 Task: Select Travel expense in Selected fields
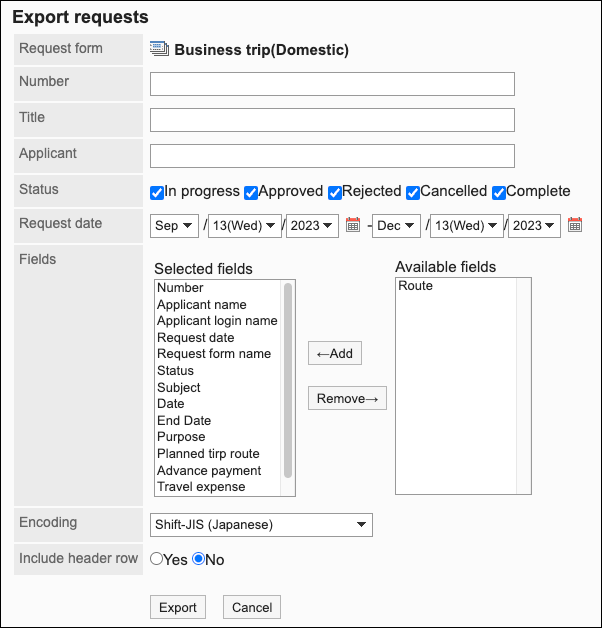pos(201,487)
